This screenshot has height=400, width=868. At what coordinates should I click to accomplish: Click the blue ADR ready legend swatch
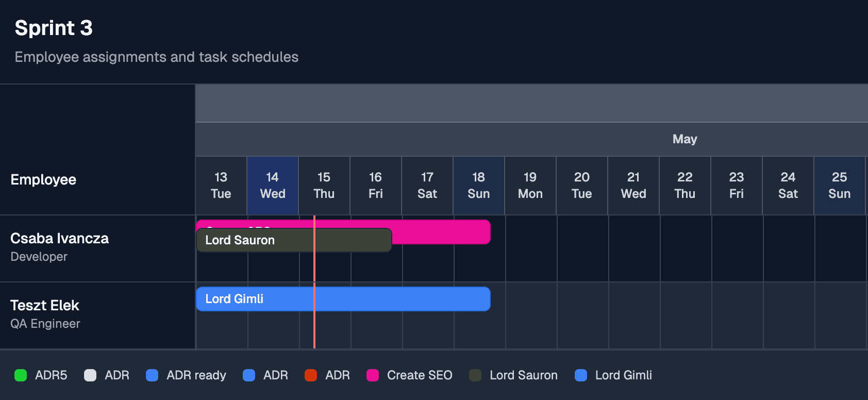tap(152, 375)
